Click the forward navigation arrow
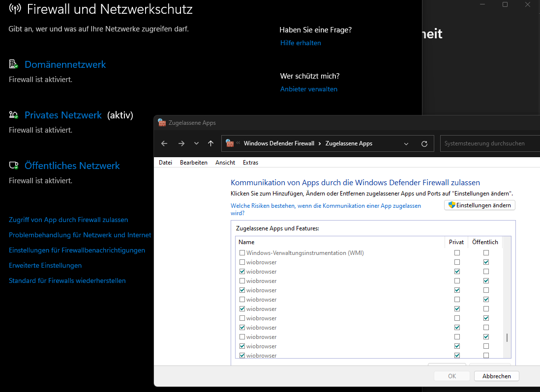This screenshot has width=540, height=392. tap(181, 143)
